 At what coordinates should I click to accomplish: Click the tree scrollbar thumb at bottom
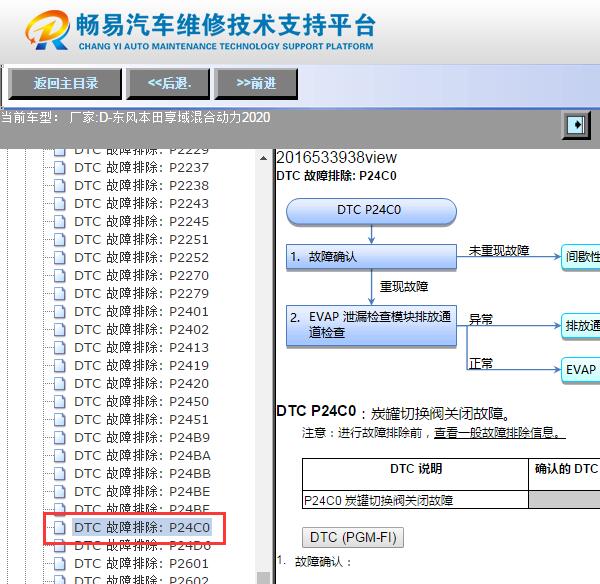point(263,578)
